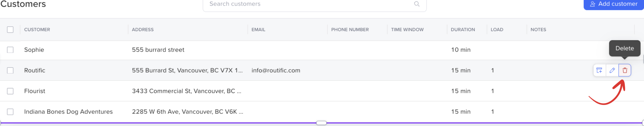Click the Flourist customer name
Screen dimensions: 644x126
pos(34,91)
